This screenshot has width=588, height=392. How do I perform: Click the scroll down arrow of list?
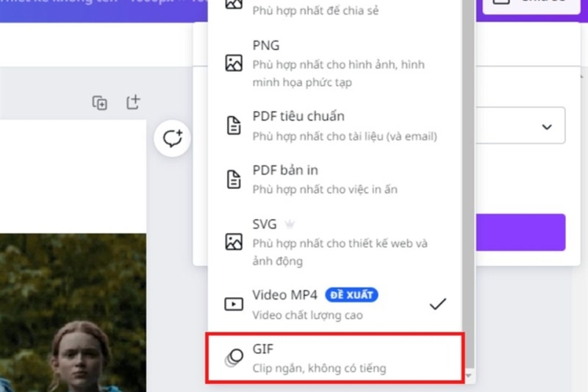(468, 376)
